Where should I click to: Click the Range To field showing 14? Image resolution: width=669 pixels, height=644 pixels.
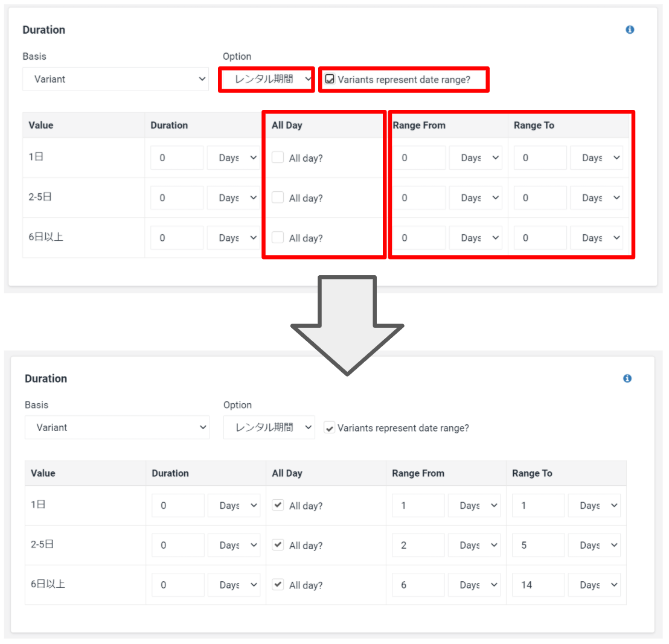coord(538,585)
